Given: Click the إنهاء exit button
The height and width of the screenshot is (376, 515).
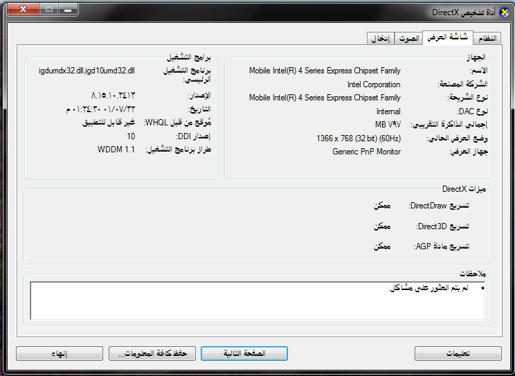Looking at the screenshot, I should coord(59,353).
